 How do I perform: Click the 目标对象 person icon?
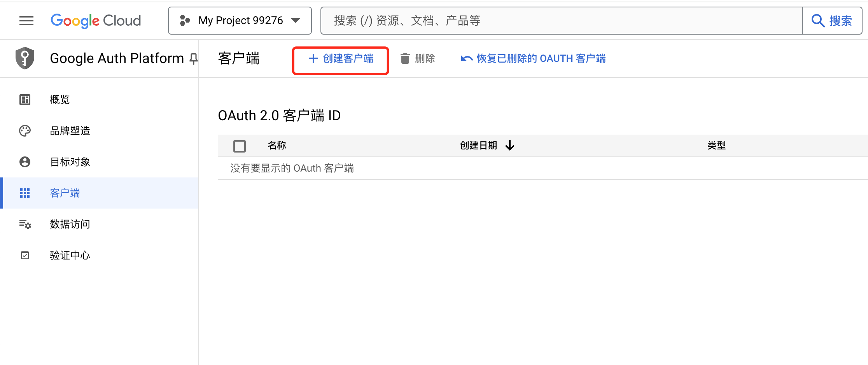[25, 162]
